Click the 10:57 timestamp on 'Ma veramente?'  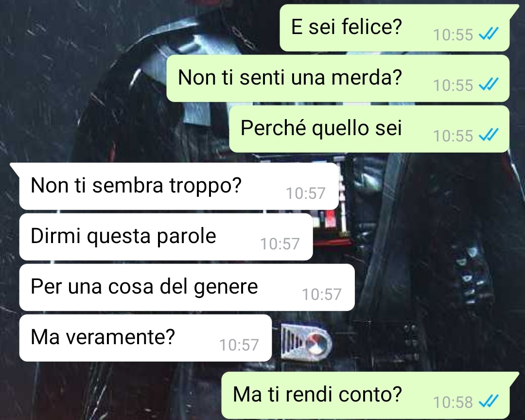point(239,345)
